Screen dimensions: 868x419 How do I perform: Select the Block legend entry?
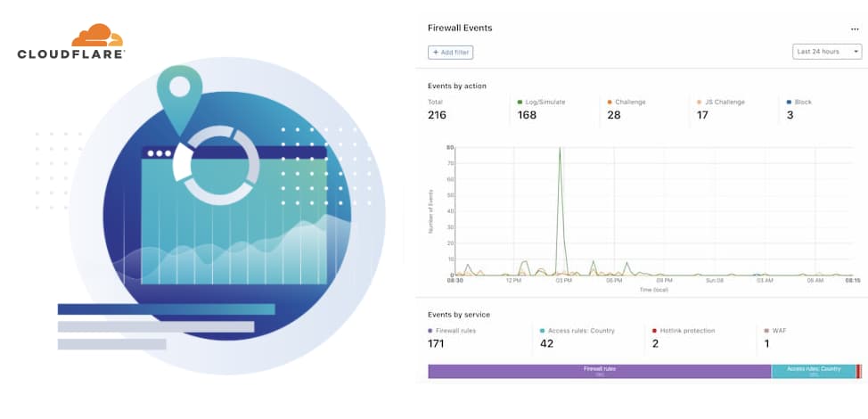tap(798, 103)
